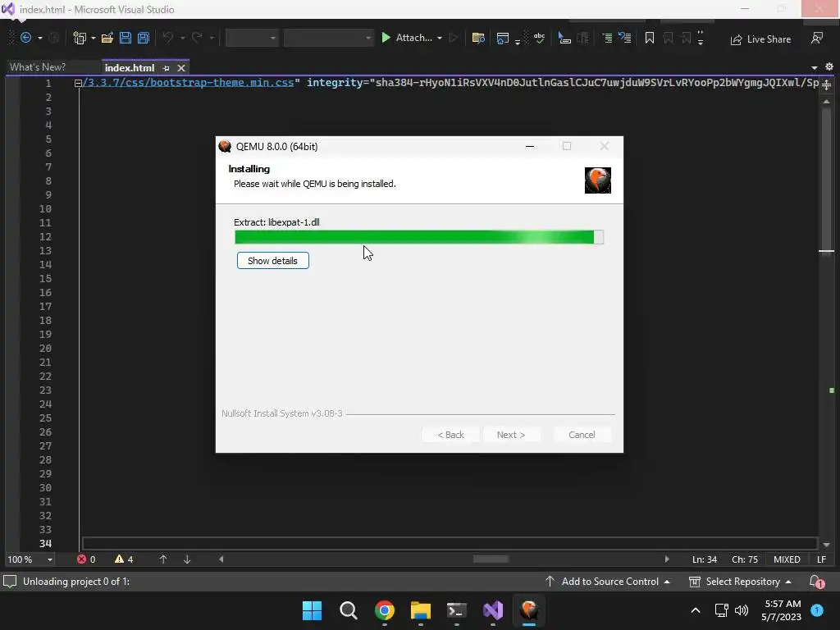Click the LF line ending indicator

click(821, 559)
